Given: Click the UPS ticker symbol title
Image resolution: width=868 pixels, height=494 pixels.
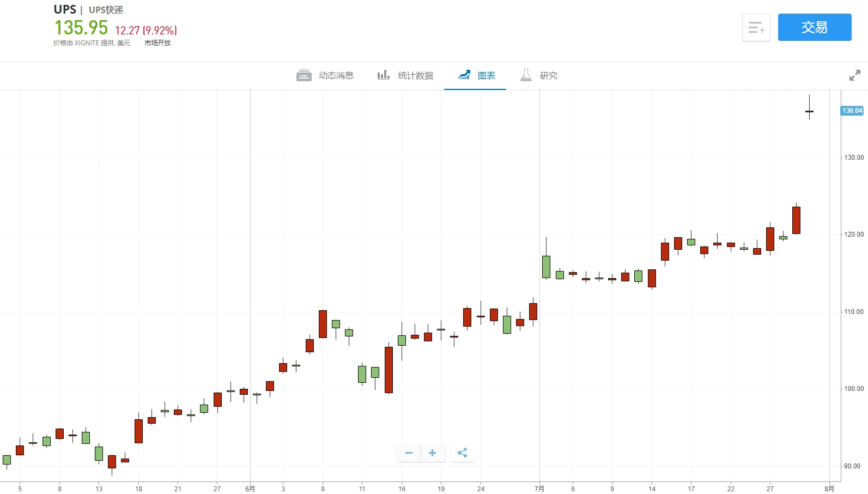Looking at the screenshot, I should pyautogui.click(x=65, y=9).
